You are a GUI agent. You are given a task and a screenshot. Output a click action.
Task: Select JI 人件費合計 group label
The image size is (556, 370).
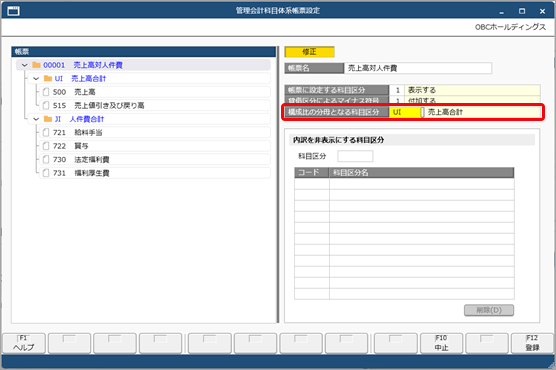tap(79, 119)
